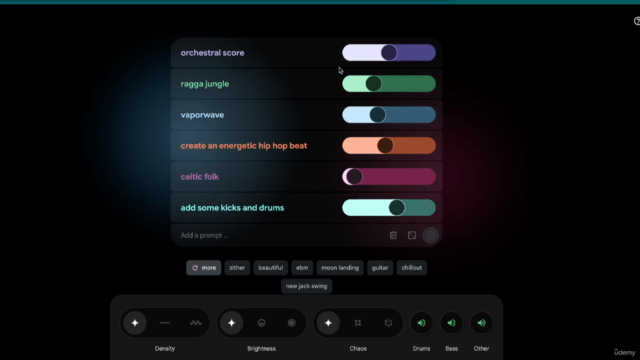Select the medium Brightness circle option
The image size is (640, 360).
click(262, 323)
